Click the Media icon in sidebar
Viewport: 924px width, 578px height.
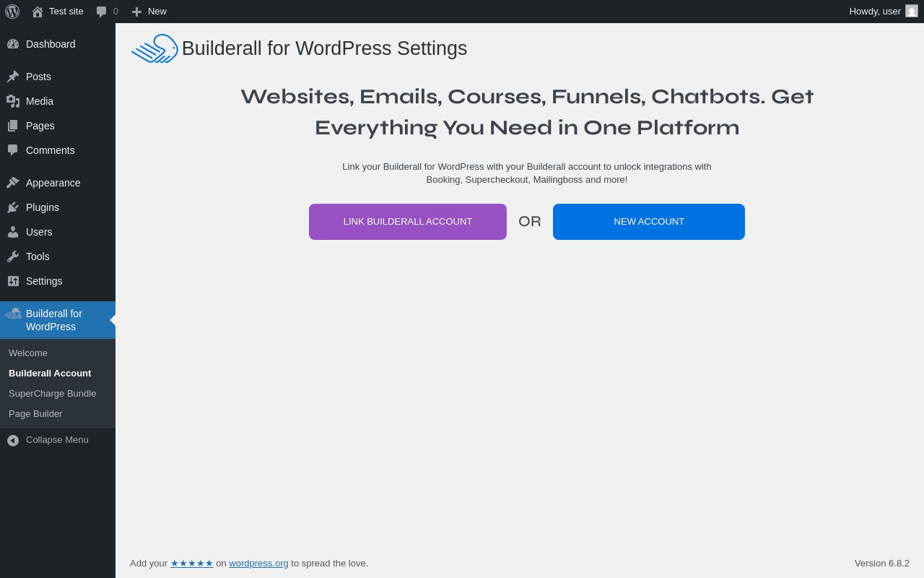[13, 101]
